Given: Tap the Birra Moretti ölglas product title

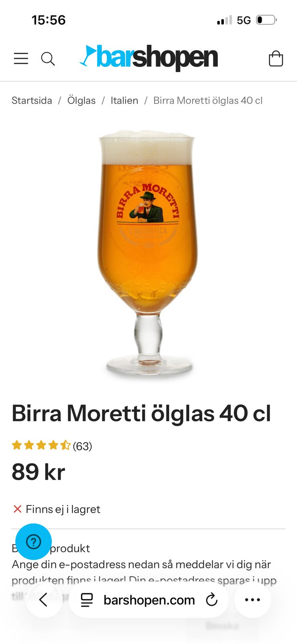Looking at the screenshot, I should tap(141, 413).
